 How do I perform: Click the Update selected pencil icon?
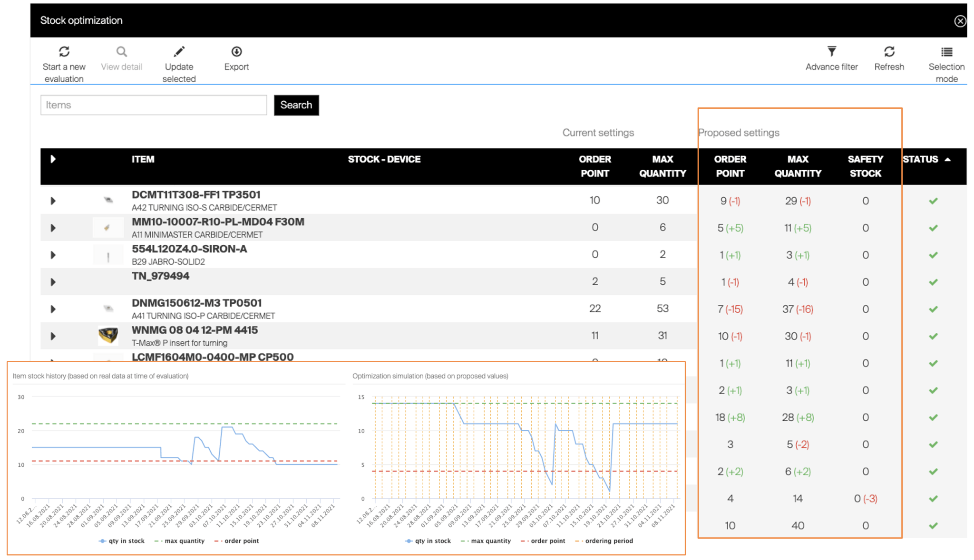179,51
